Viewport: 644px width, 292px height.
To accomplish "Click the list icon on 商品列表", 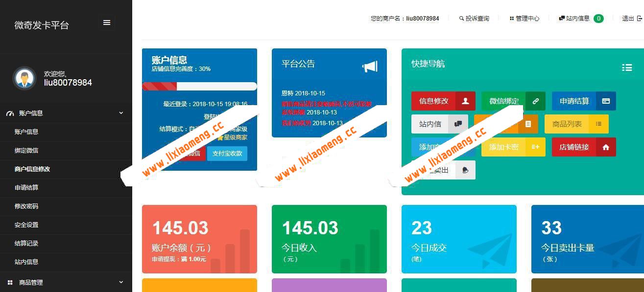I will point(599,124).
